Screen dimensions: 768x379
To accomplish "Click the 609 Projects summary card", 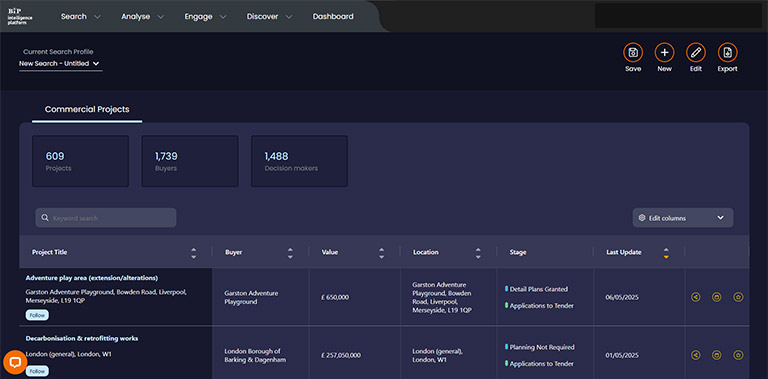I will point(80,161).
